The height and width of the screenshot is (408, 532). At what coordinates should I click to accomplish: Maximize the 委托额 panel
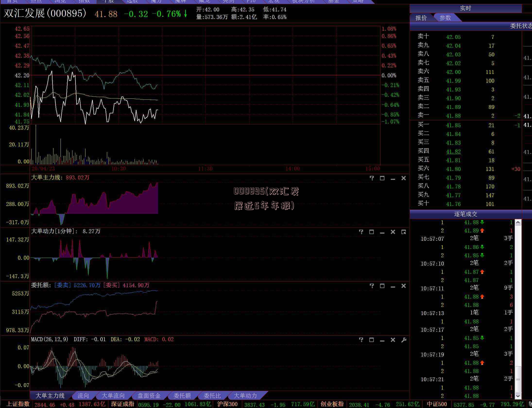coord(382,286)
